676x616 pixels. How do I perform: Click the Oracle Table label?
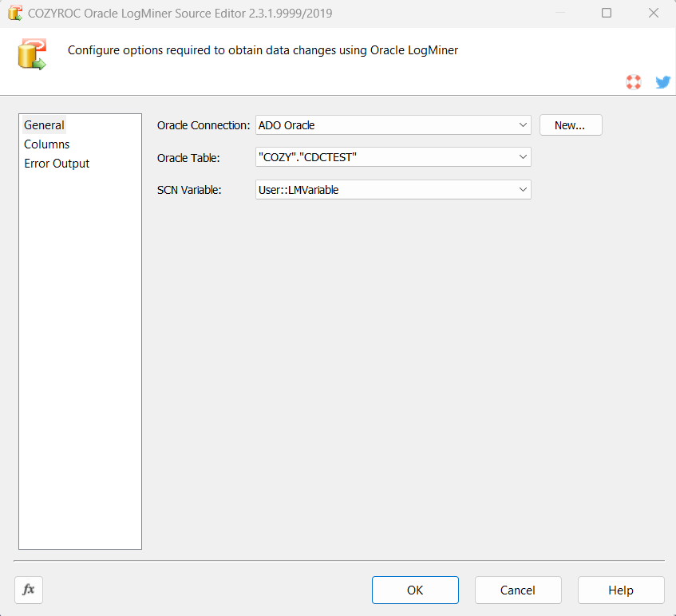[x=188, y=158]
